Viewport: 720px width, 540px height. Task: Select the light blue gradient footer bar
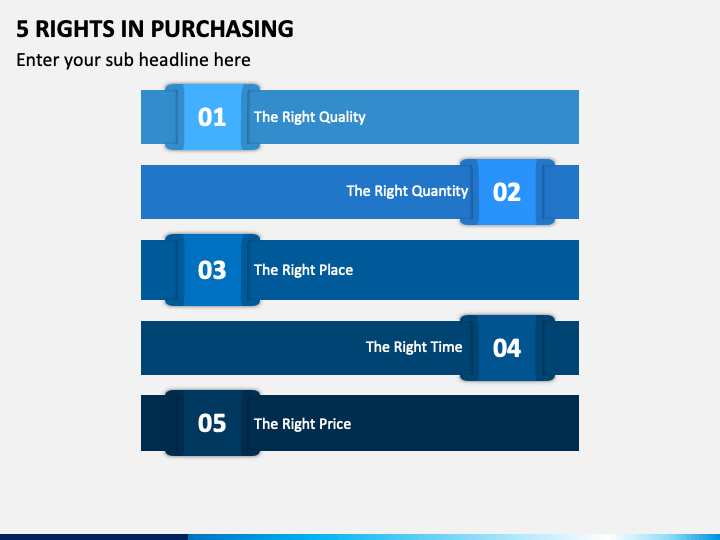coord(454,537)
